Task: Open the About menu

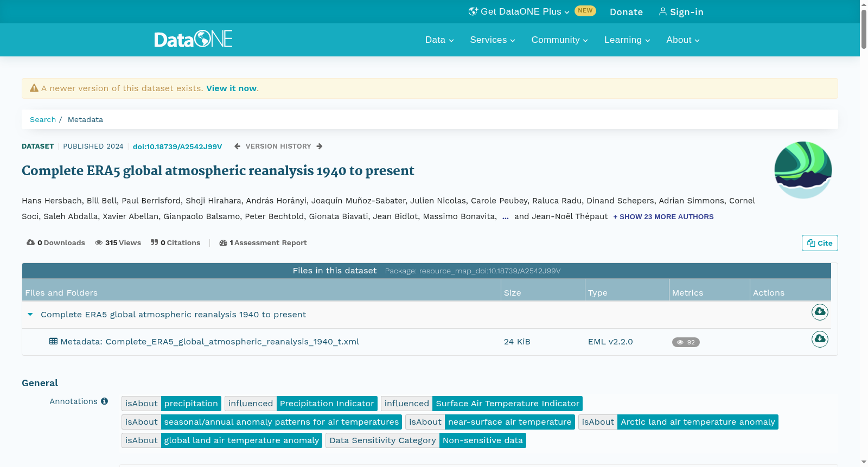Action: pyautogui.click(x=683, y=40)
